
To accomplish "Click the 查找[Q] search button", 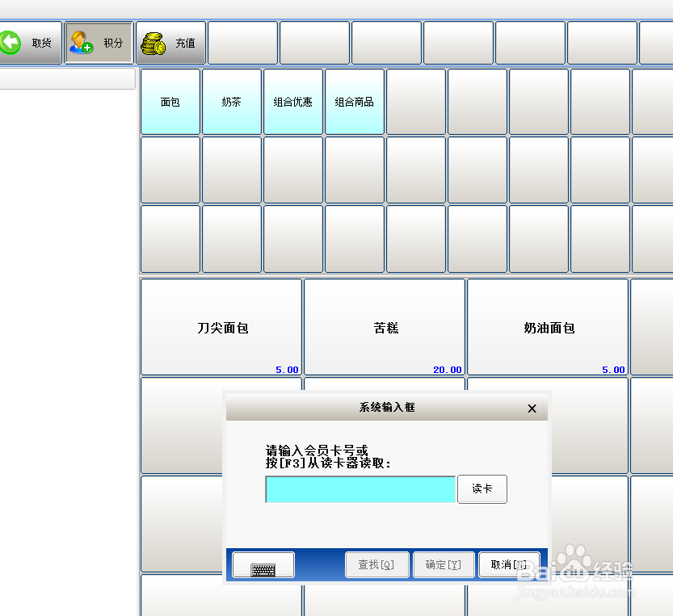I will point(376,564).
